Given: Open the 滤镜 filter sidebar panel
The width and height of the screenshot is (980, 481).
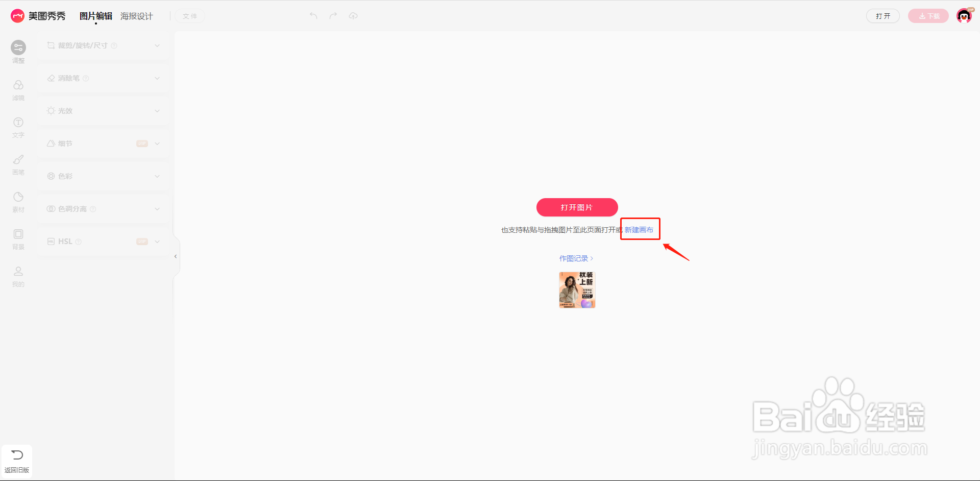Looking at the screenshot, I should click(18, 90).
